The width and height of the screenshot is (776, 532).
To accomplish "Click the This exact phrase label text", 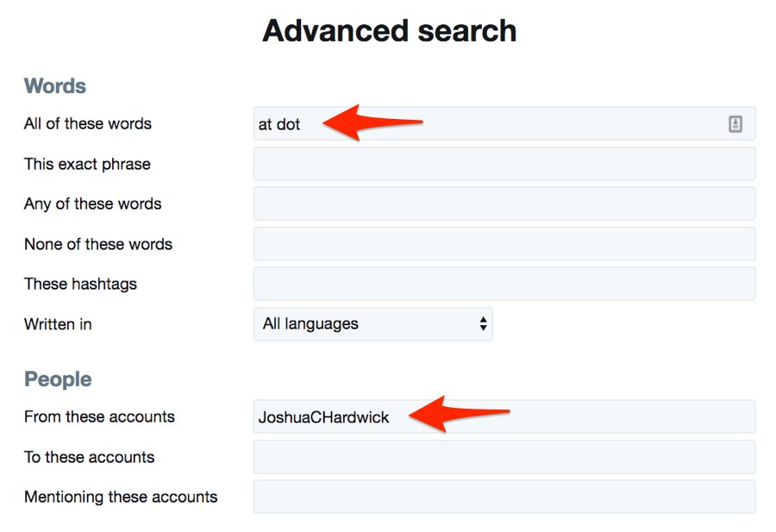I will [87, 164].
